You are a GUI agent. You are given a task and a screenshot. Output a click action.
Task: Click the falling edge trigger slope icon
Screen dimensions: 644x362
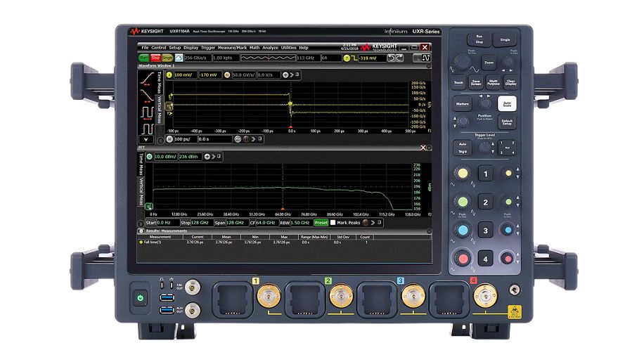[354, 58]
